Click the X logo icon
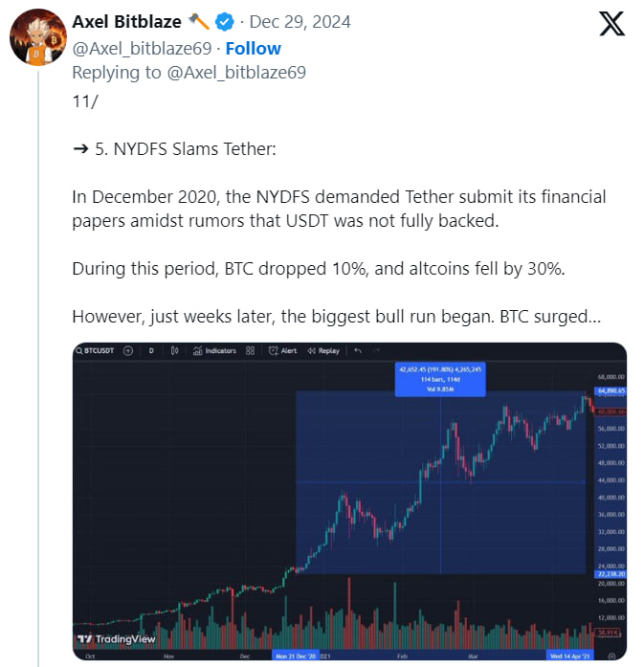644x667 pixels. pos(611,24)
